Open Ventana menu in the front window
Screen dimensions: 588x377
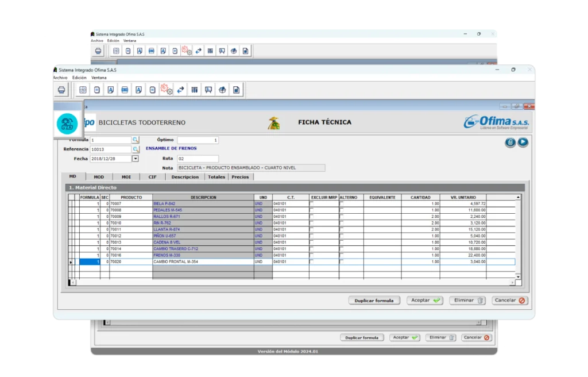pyautogui.click(x=99, y=78)
